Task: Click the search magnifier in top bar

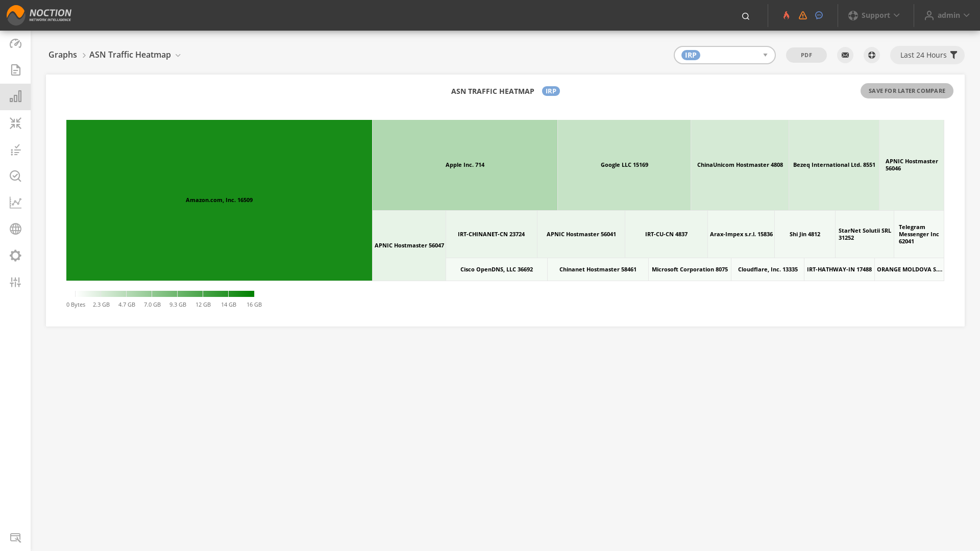Action: 746,16
